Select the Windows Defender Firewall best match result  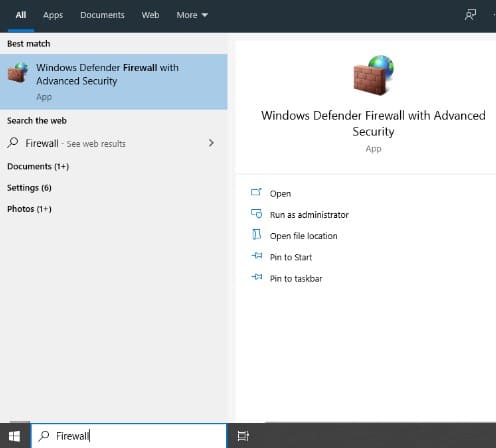[114, 82]
